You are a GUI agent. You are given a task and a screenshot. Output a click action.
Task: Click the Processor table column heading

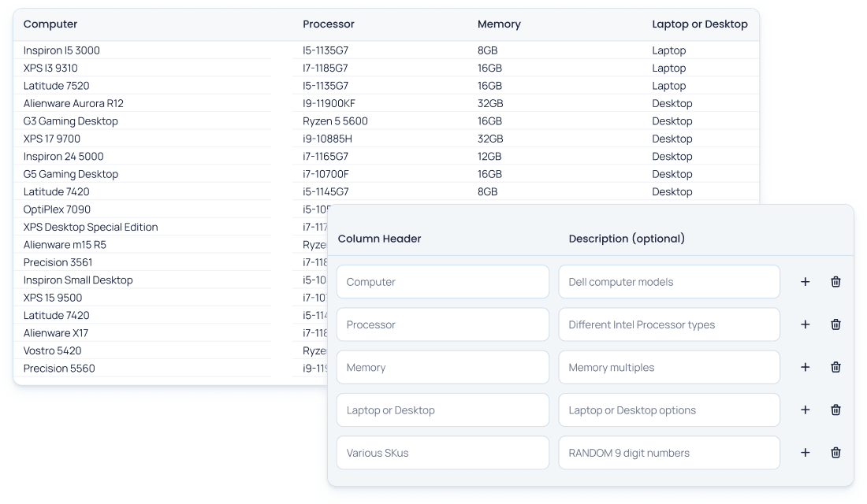[x=329, y=24]
